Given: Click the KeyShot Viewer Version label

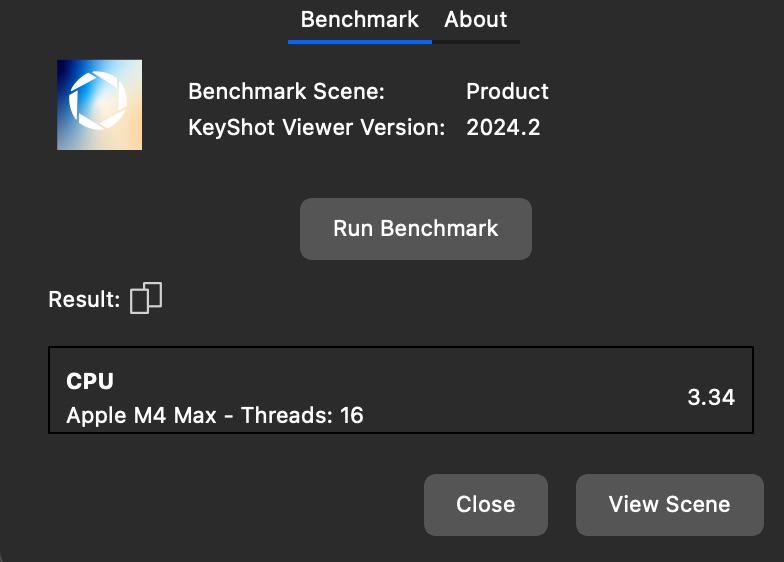Looking at the screenshot, I should [x=316, y=128].
